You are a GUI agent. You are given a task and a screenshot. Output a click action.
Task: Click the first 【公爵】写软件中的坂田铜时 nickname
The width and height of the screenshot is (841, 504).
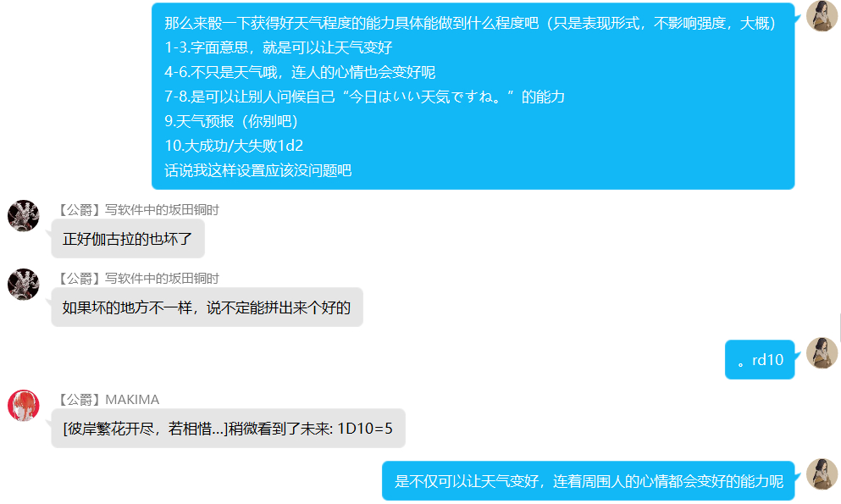[138, 209]
